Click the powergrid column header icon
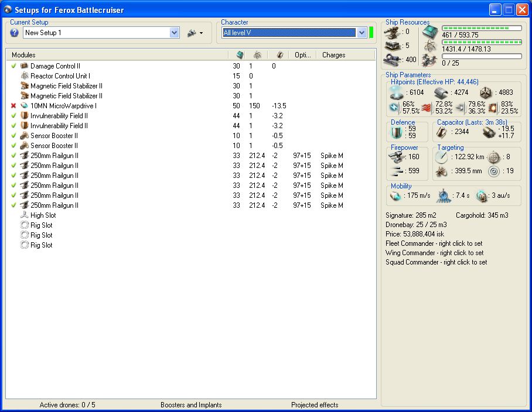This screenshot has height=412, width=532. (258, 55)
